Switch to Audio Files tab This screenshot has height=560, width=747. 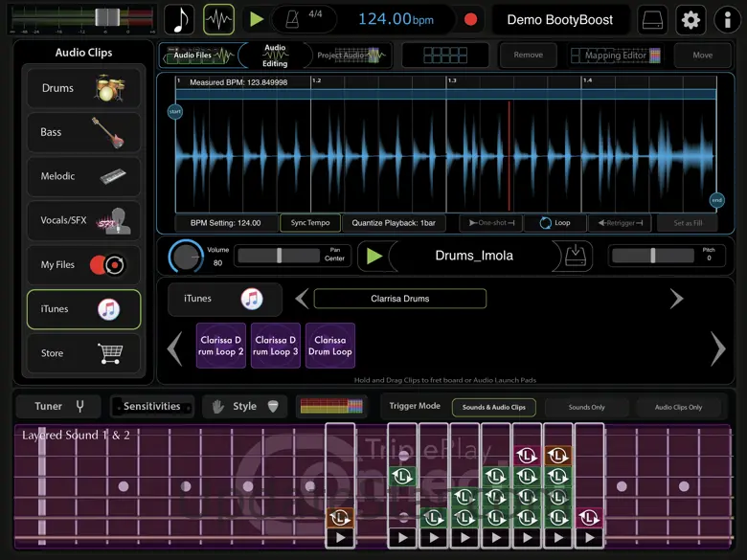pyautogui.click(x=199, y=56)
